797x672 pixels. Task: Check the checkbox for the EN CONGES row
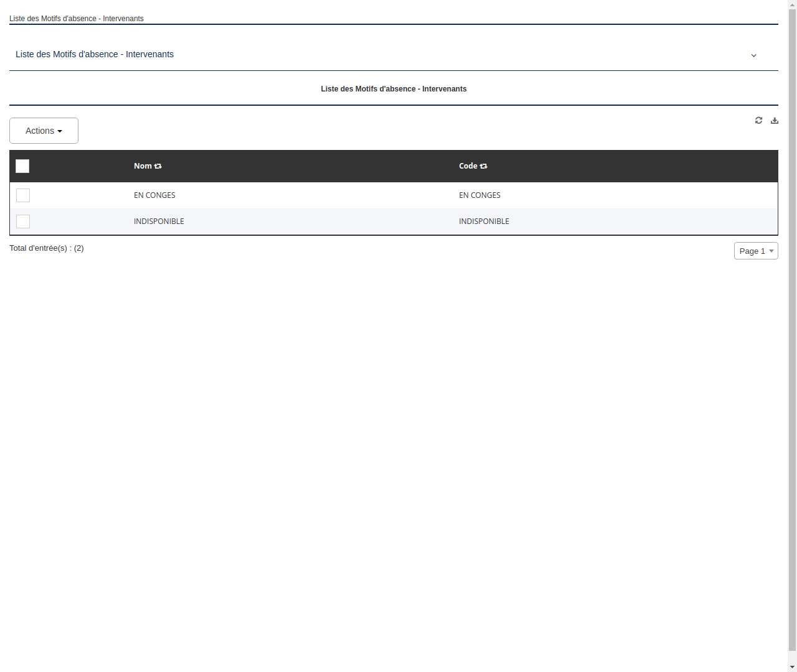coord(22,195)
